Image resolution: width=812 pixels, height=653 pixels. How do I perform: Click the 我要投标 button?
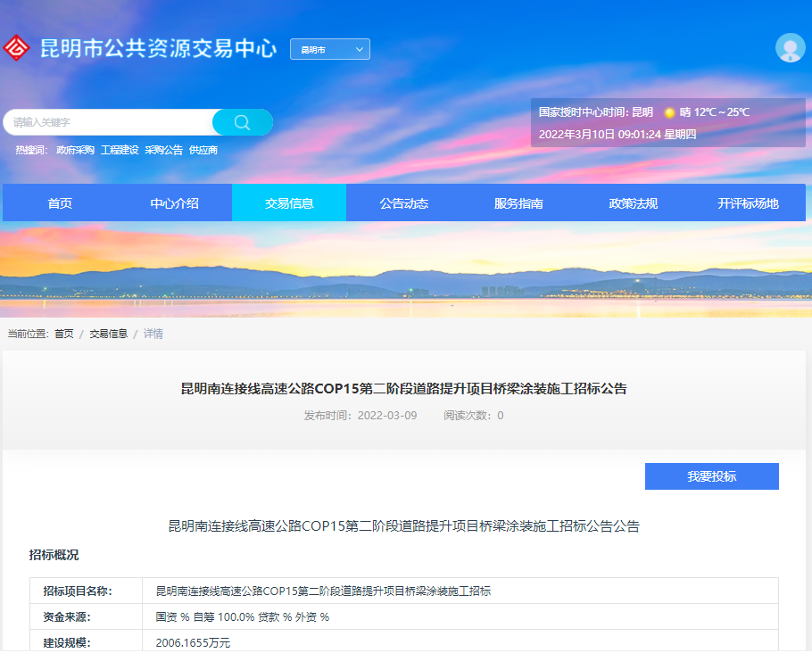coord(711,476)
